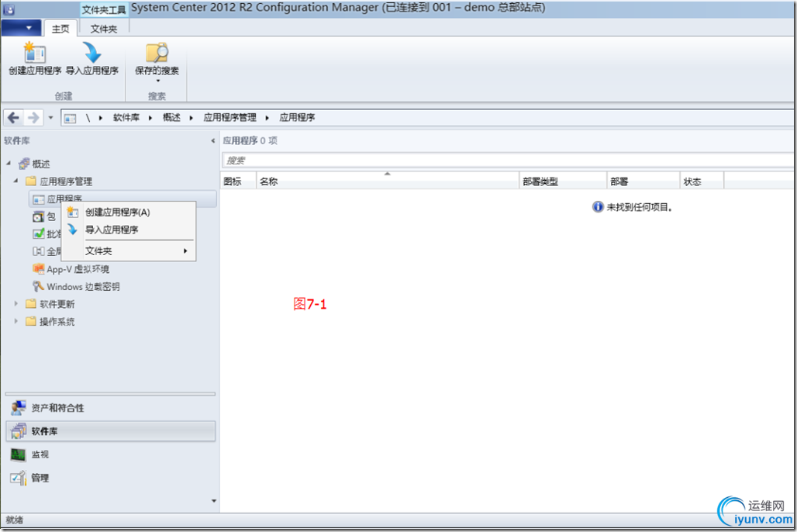Image resolution: width=797 pixels, height=532 pixels.
Task: Select the 应用程序 tree node icon
Action: click(x=39, y=199)
